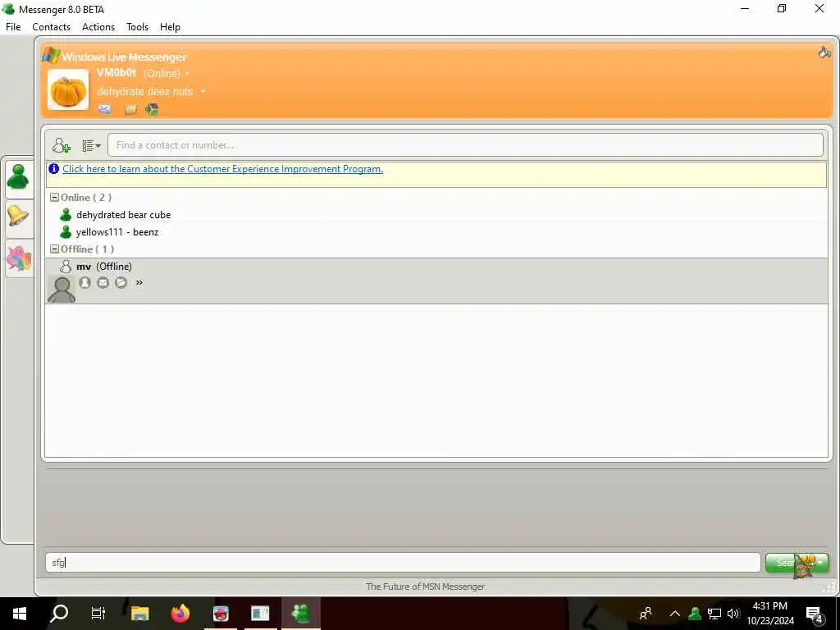
Task: Select contact yellows111 - beenz
Action: click(117, 232)
